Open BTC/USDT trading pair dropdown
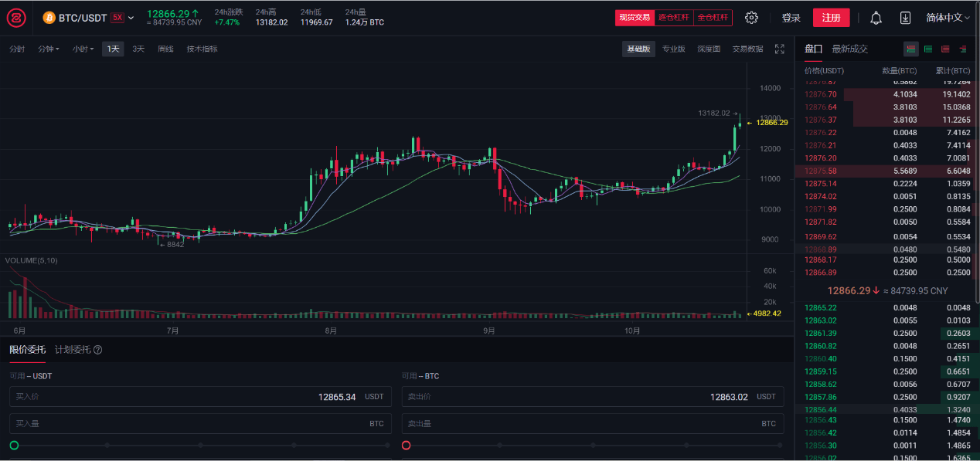 [88, 17]
